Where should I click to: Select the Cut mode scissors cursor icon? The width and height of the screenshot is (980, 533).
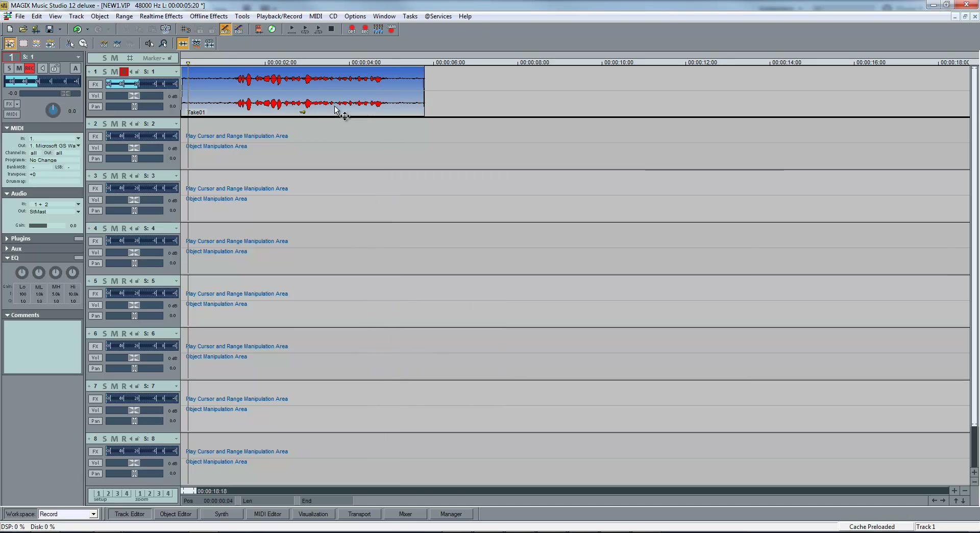coord(70,43)
